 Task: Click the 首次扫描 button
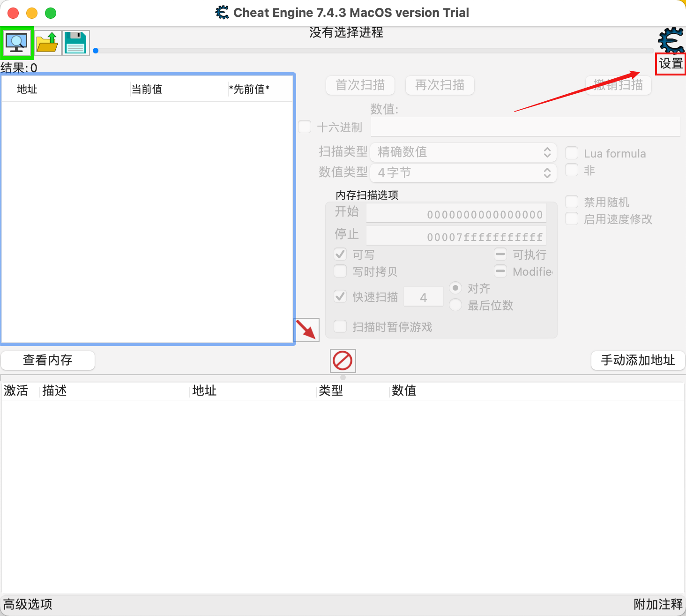360,85
